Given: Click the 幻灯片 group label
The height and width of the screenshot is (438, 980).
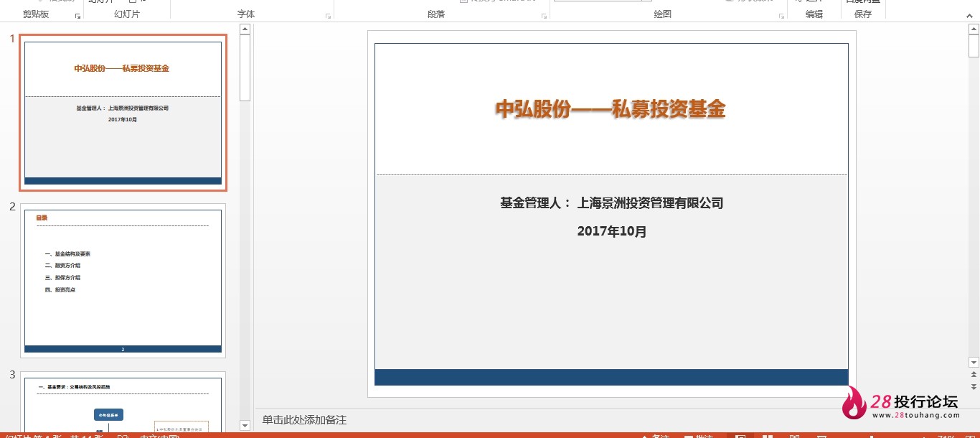Looking at the screenshot, I should pyautogui.click(x=127, y=14).
